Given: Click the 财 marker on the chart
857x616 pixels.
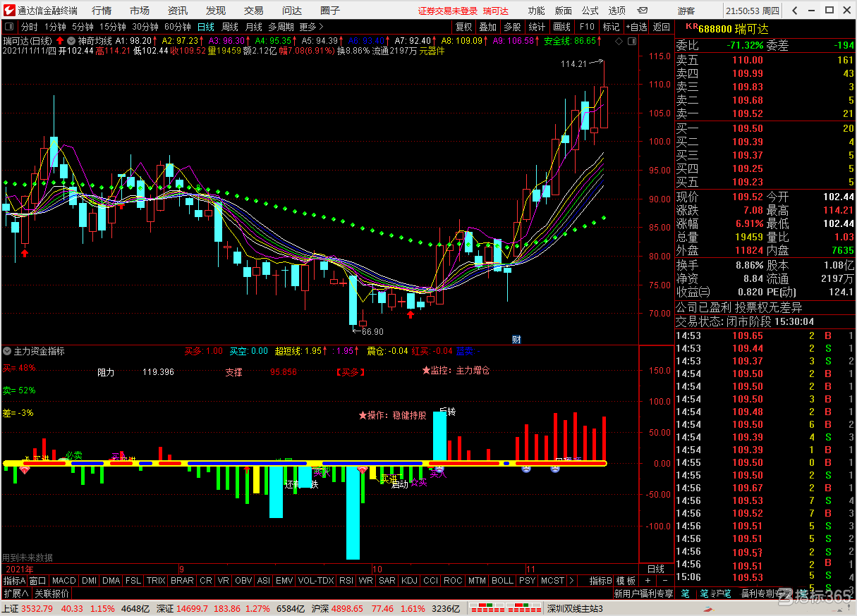Looking at the screenshot, I should (516, 339).
